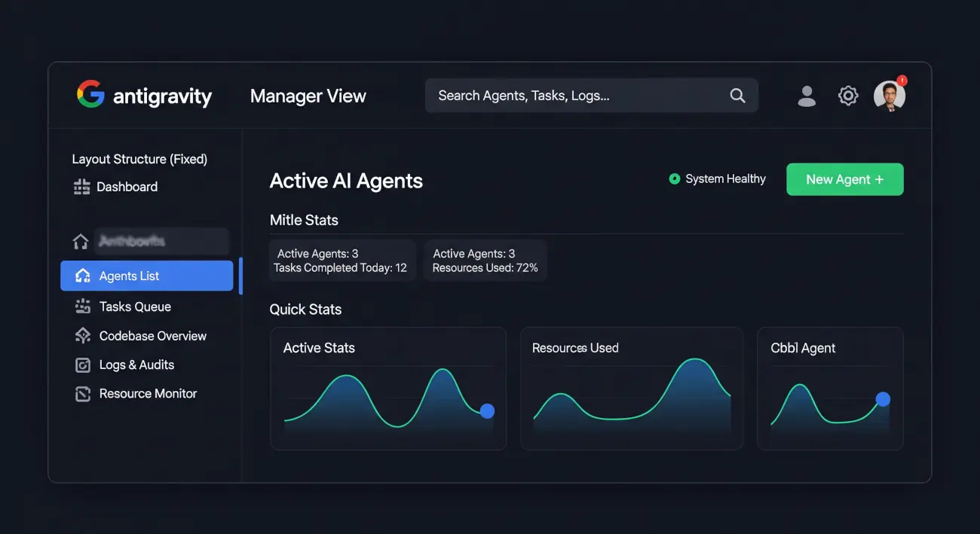
Task: Open the Mitle Stats section
Action: pos(304,220)
